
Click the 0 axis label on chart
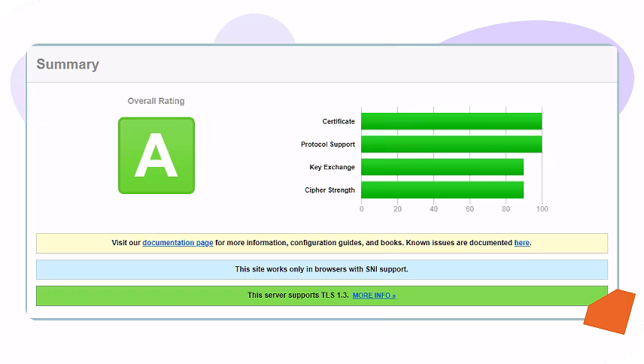[361, 209]
